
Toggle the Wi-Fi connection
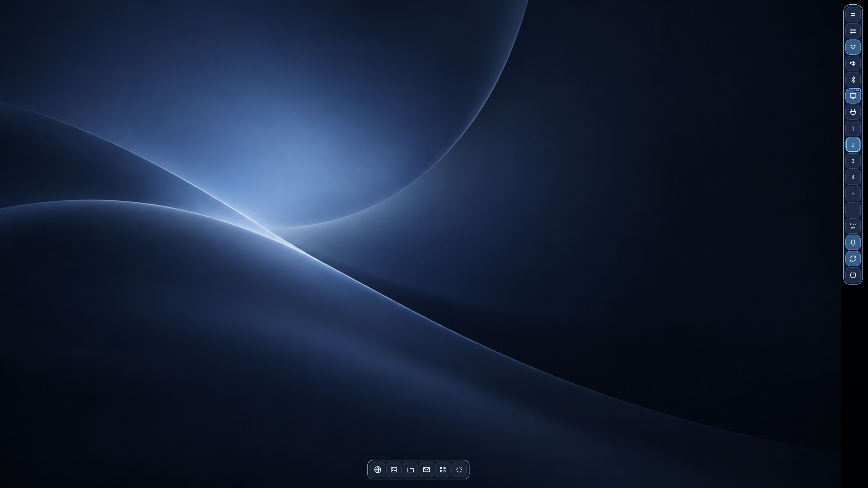click(x=853, y=47)
